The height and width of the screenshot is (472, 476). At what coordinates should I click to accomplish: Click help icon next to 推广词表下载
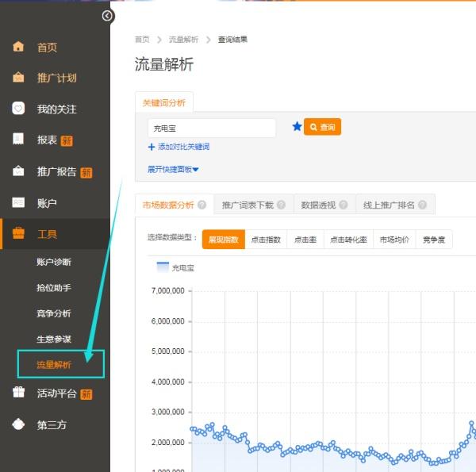[x=281, y=205]
